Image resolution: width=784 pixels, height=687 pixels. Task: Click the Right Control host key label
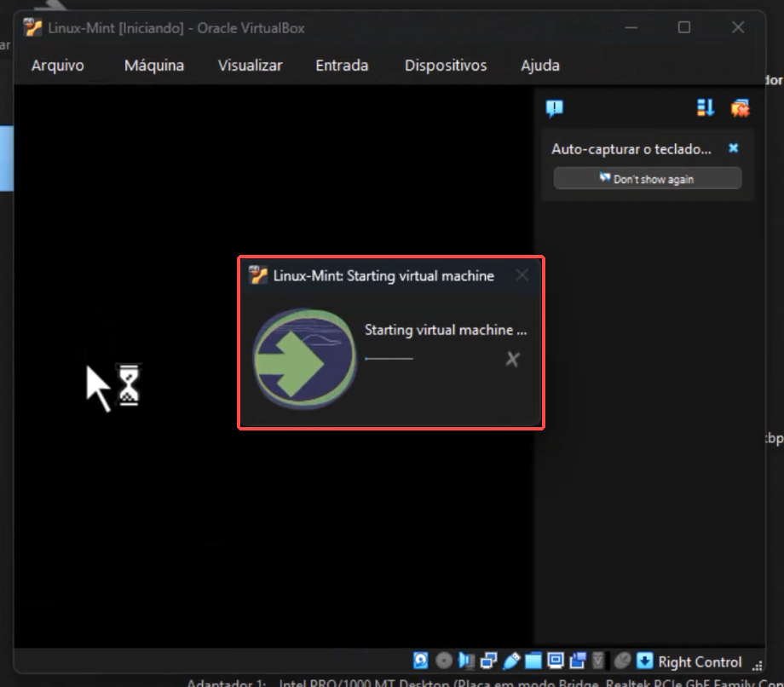tap(700, 662)
